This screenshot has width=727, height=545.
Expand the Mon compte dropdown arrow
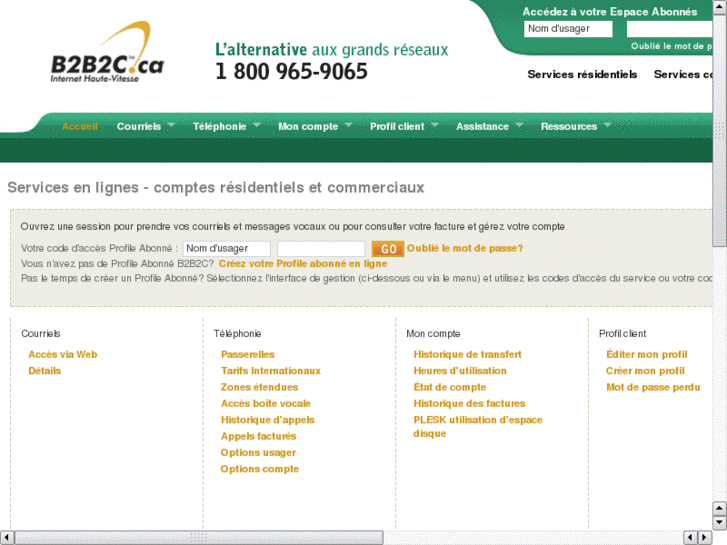pos(348,125)
